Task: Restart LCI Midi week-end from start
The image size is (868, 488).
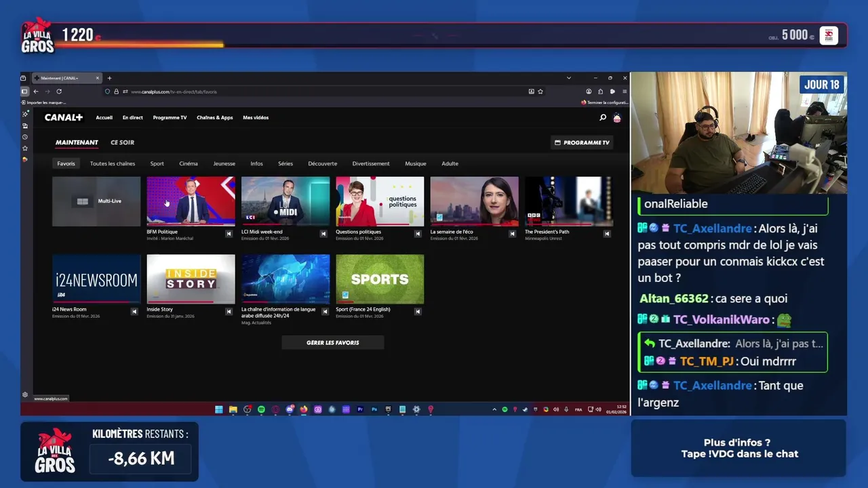Action: [323, 234]
